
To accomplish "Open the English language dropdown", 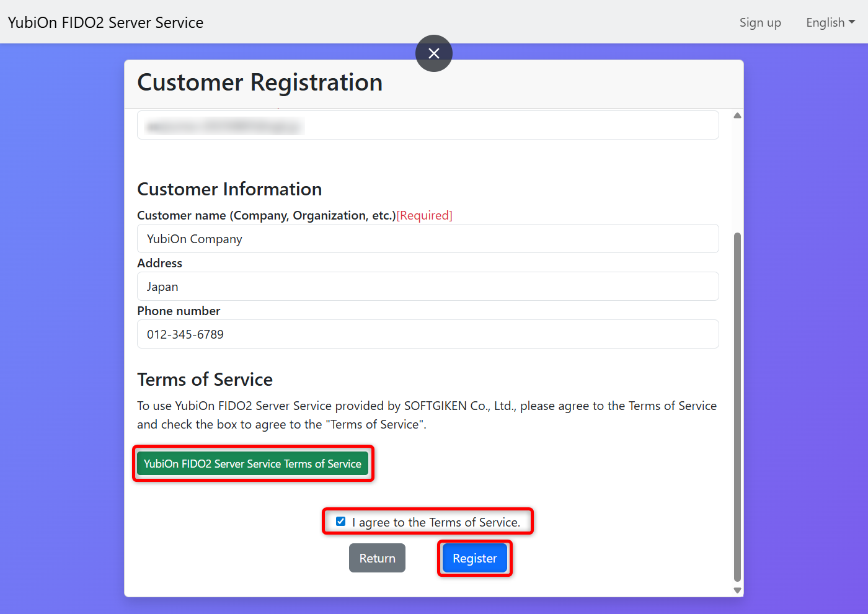I will tap(830, 22).
